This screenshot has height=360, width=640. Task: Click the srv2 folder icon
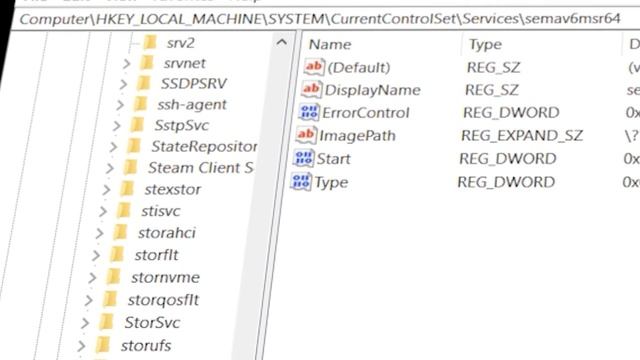coord(151,42)
